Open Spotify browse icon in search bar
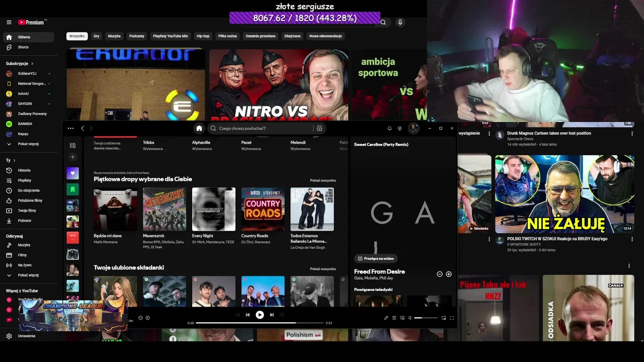The width and height of the screenshot is (644, 362). tap(319, 128)
